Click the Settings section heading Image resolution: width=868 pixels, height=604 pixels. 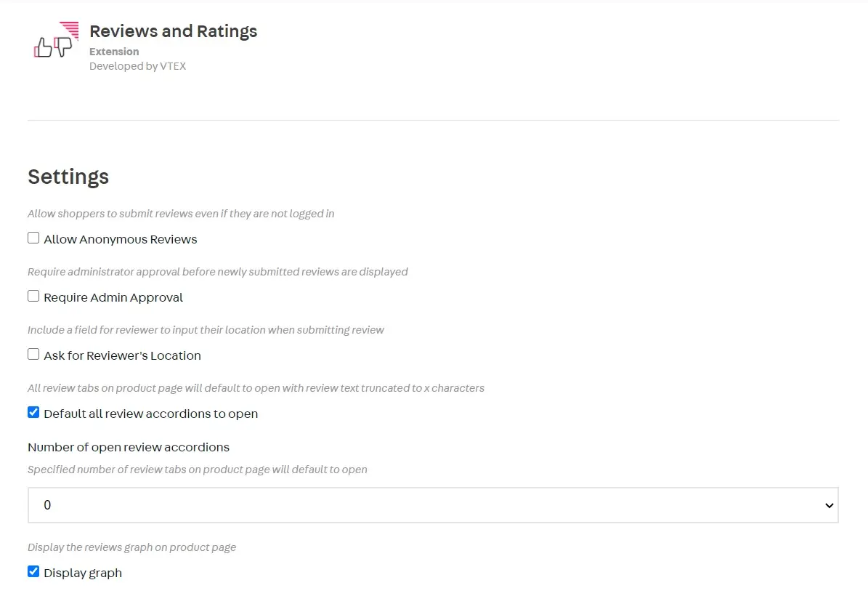pos(68,177)
